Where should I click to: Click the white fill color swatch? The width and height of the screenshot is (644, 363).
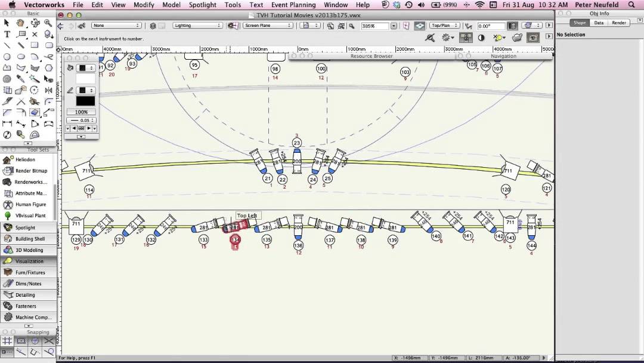coord(85,79)
